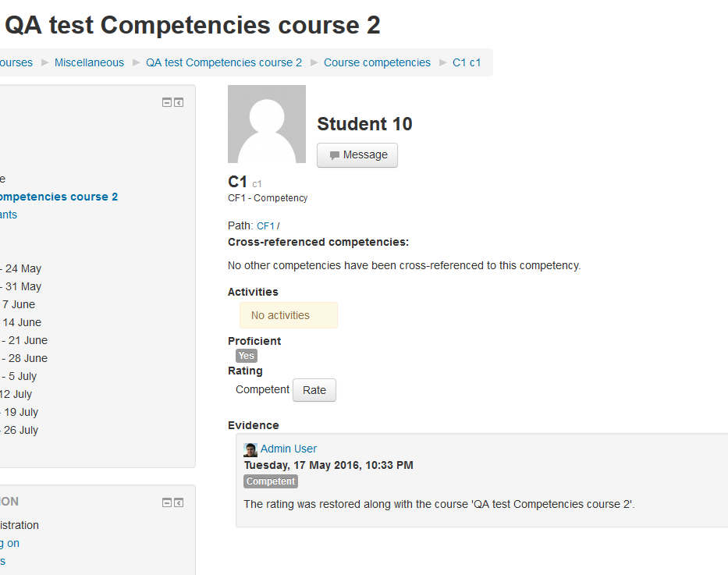The width and height of the screenshot is (728, 575).
Task: Select the 24 May week in sidebar
Action: (x=21, y=268)
